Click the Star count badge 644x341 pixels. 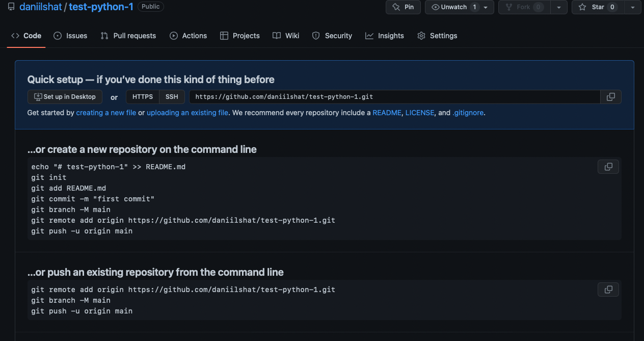coord(612,7)
